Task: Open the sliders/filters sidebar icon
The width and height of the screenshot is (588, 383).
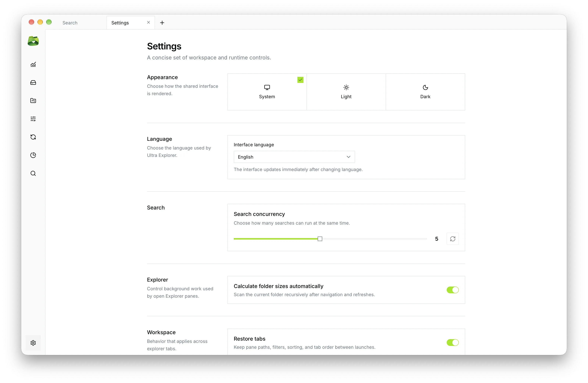Action: pyautogui.click(x=33, y=119)
